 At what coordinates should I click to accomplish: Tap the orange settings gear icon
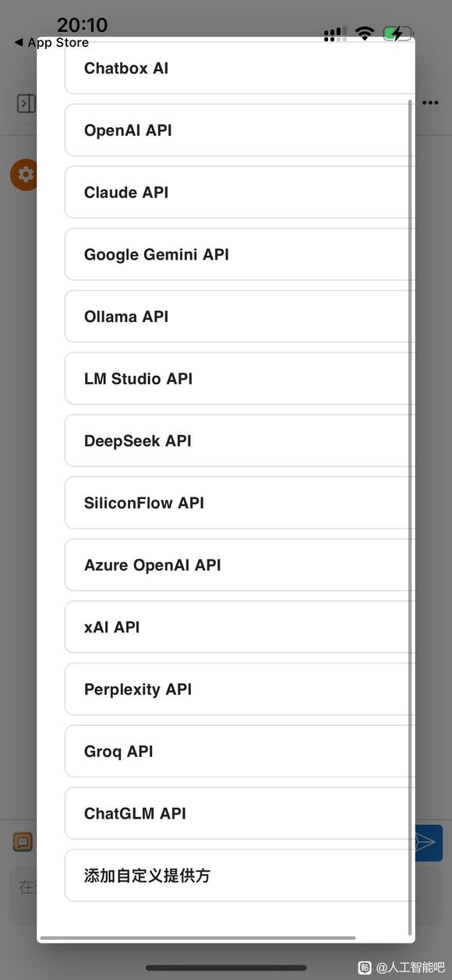[x=24, y=175]
